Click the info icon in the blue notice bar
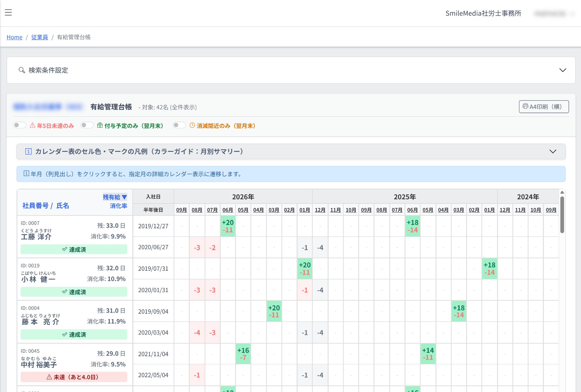The height and width of the screenshot is (392, 581). click(26, 174)
